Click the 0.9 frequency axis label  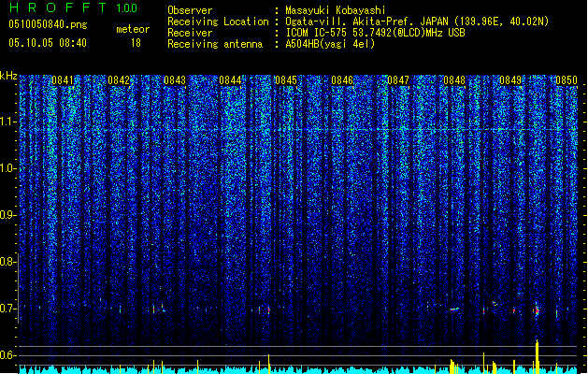pos(8,215)
